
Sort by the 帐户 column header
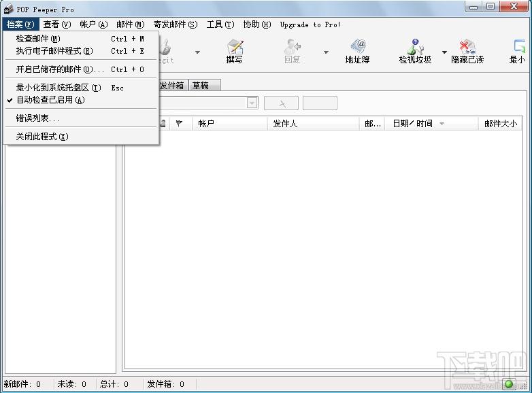230,124
